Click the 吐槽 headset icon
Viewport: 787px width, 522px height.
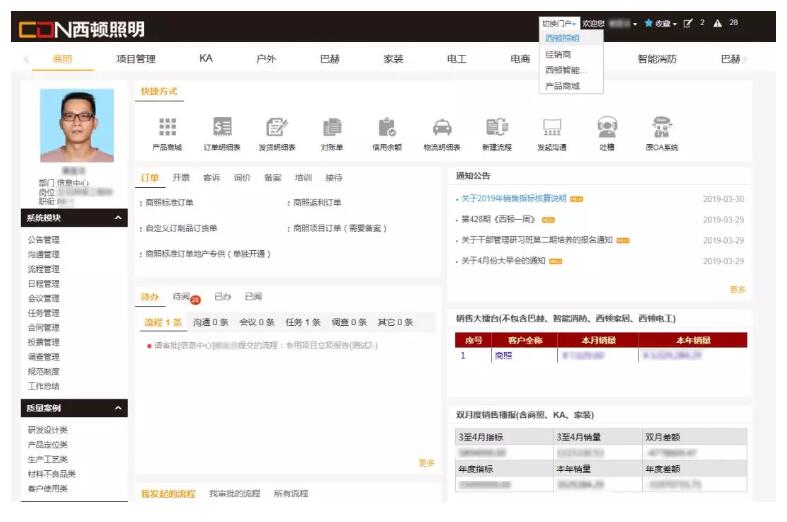coord(606,128)
